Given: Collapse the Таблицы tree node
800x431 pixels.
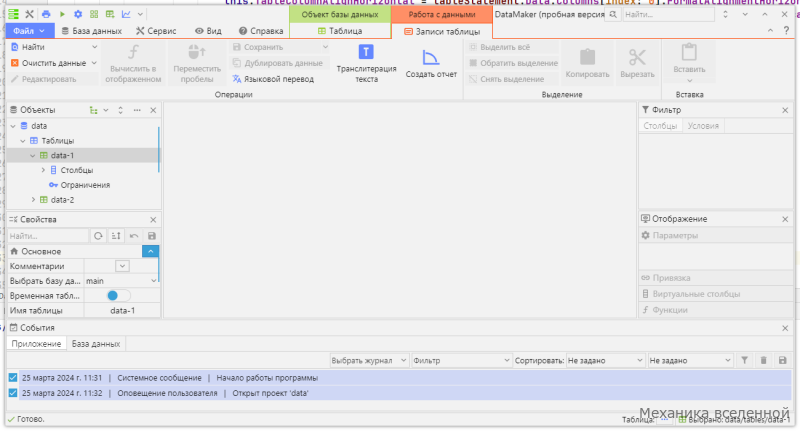Looking at the screenshot, I should tap(23, 141).
